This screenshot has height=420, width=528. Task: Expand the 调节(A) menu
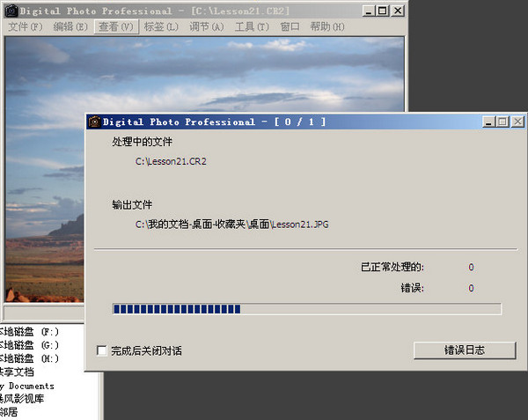click(x=206, y=27)
